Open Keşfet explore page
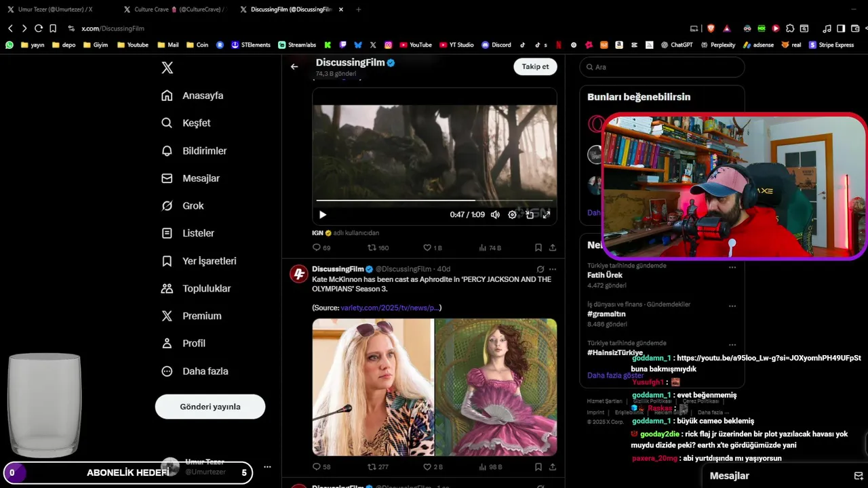Screen dimensions: 868x488 tap(186, 123)
